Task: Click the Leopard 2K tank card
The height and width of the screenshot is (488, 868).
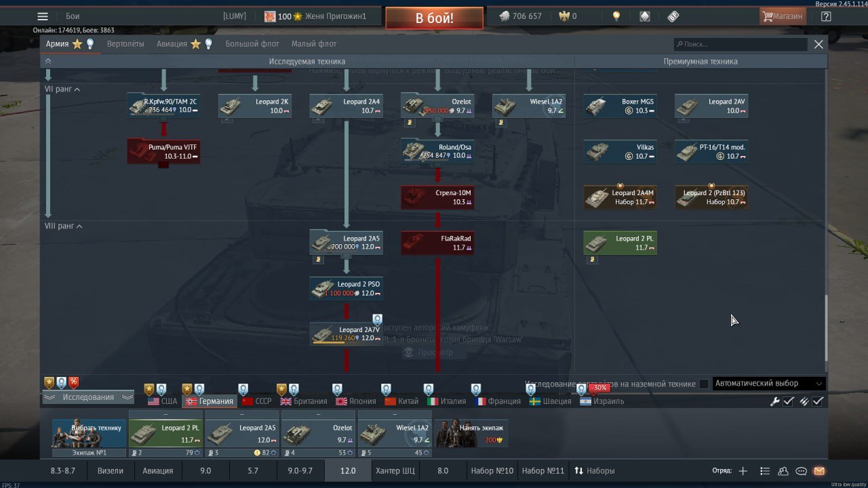Action: coord(255,106)
